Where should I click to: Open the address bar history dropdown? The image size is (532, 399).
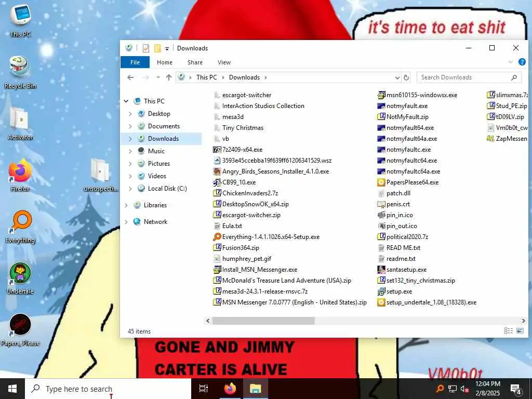pyautogui.click(x=397, y=78)
